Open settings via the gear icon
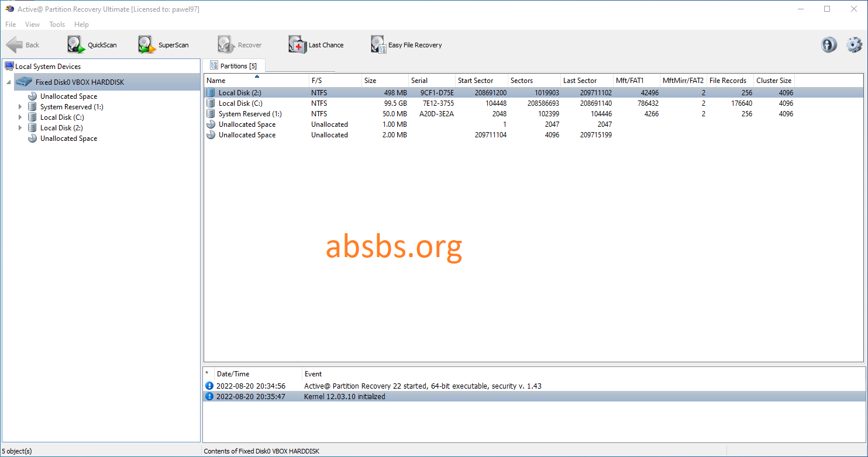 pos(855,45)
